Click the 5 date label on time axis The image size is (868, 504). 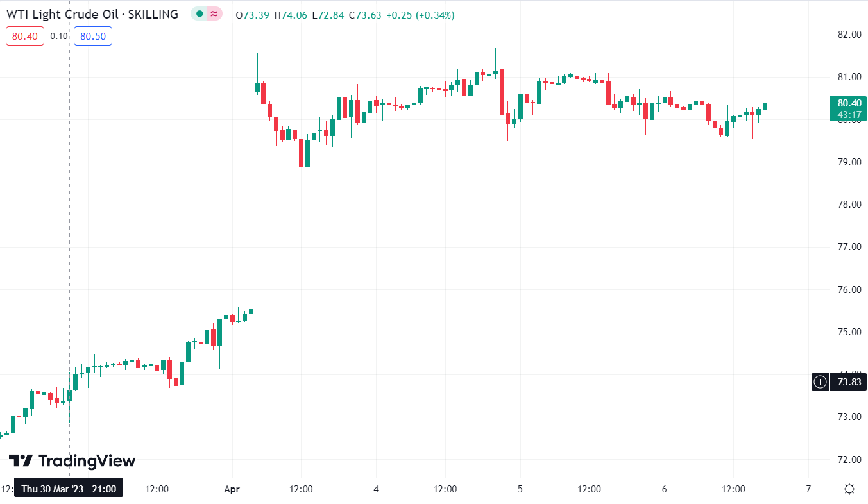tap(520, 489)
